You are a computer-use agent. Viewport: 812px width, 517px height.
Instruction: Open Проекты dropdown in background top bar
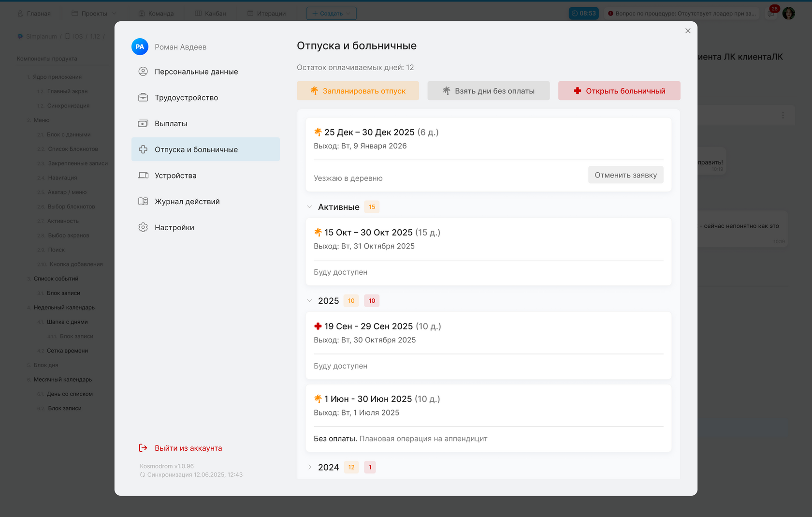point(94,14)
